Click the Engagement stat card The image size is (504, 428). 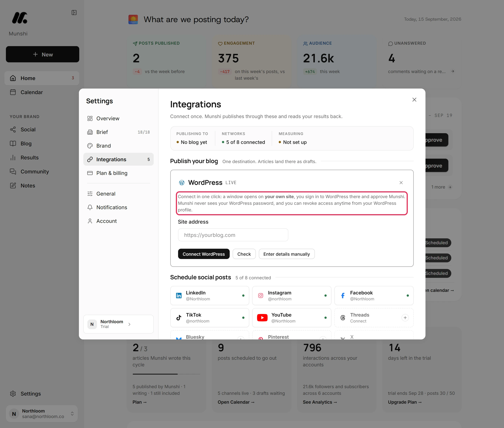(x=252, y=62)
